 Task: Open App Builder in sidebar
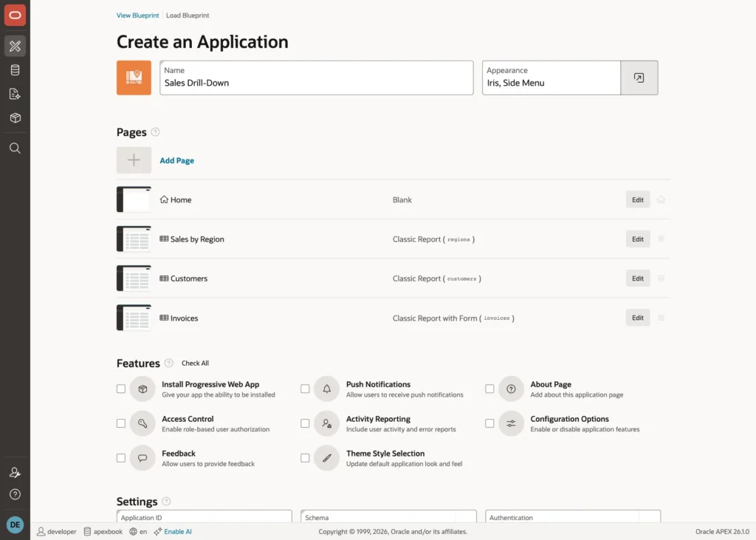point(15,46)
